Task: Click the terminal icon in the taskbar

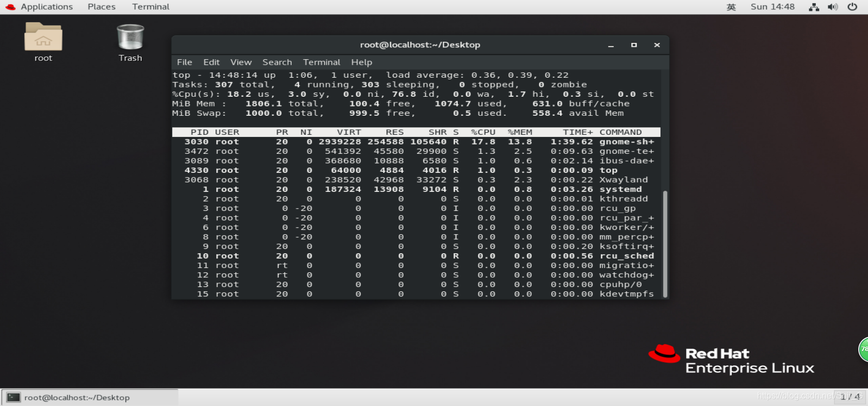Action: pyautogui.click(x=14, y=397)
